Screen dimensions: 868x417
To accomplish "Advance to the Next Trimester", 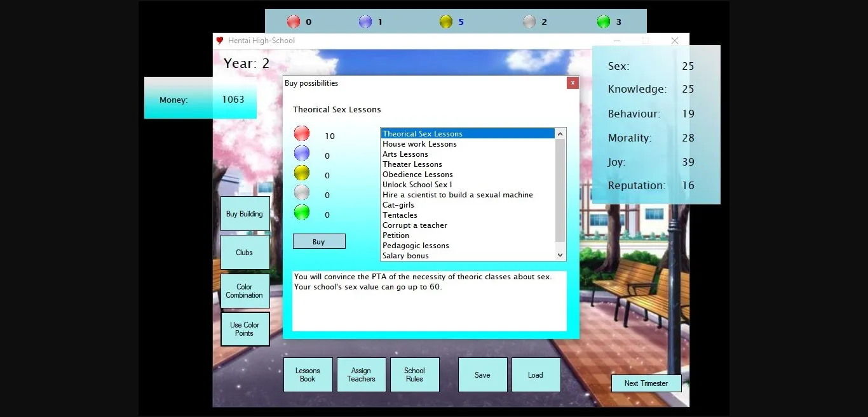I will tap(646, 383).
